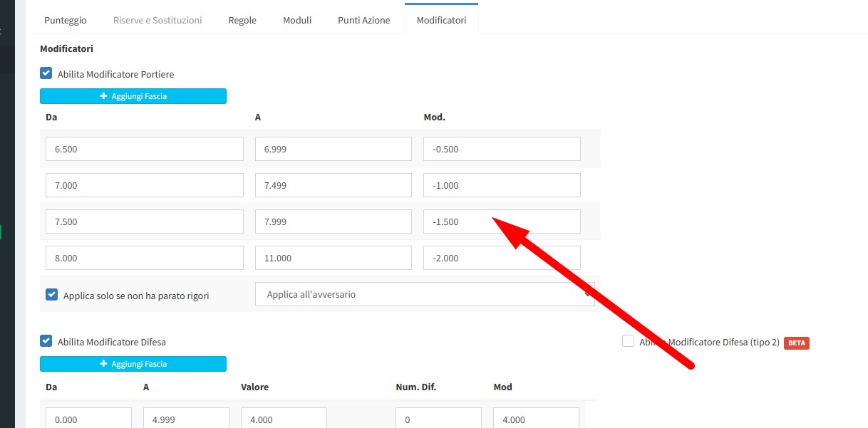Click the Riserve e Sostituzioni tab
This screenshot has height=428, width=868.
(157, 20)
